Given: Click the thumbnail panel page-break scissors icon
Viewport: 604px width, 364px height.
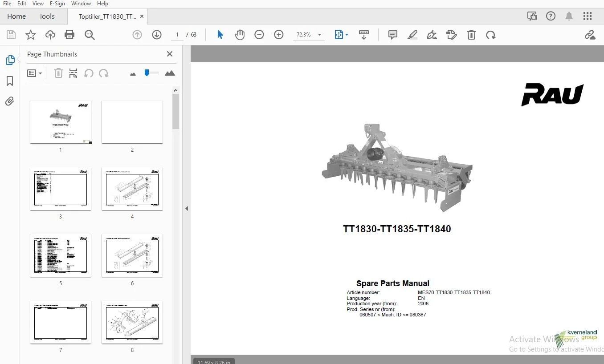Looking at the screenshot, I should click(73, 73).
